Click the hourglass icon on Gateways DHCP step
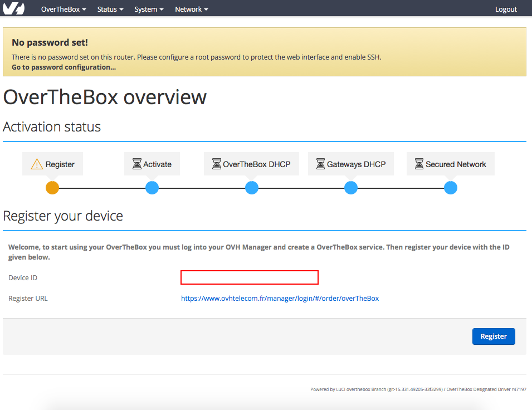The height and width of the screenshot is (410, 532). point(320,163)
